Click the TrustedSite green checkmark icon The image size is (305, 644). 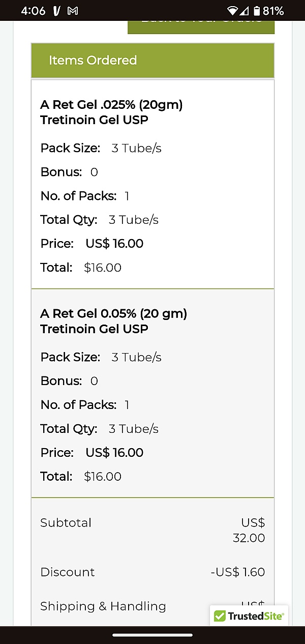click(x=220, y=616)
